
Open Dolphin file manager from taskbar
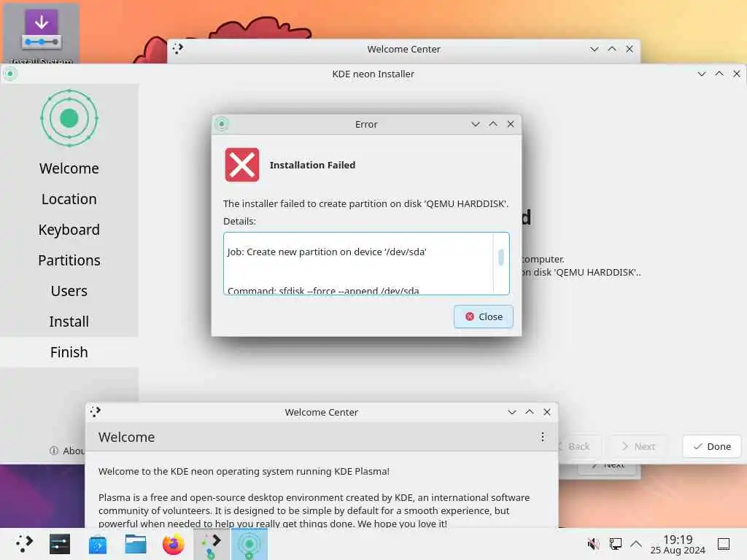coord(135,544)
